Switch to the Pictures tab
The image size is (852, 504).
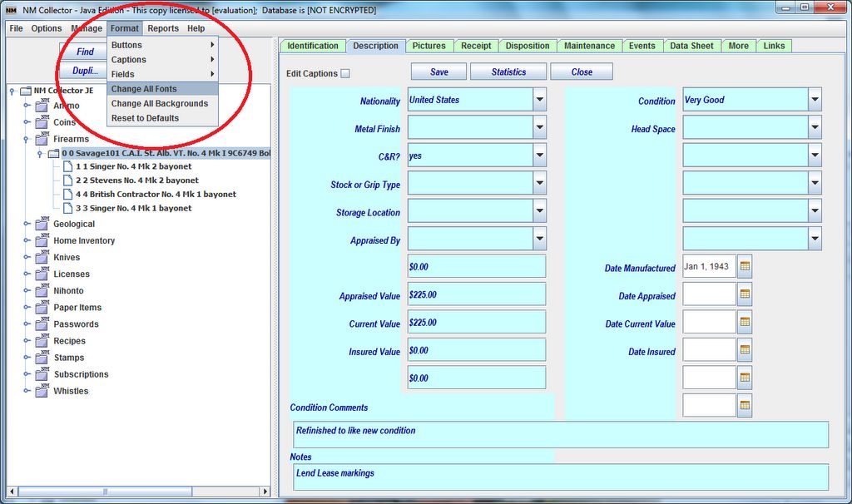428,46
